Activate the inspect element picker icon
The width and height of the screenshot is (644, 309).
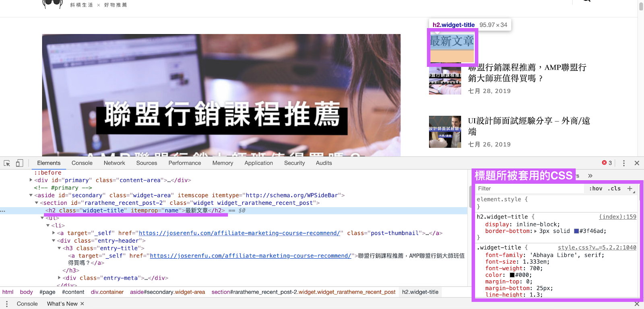coord(7,163)
